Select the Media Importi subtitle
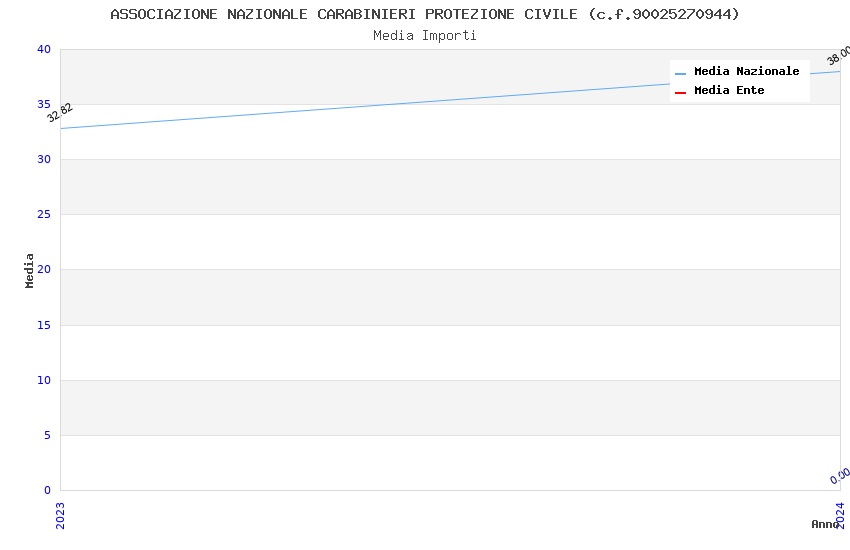This screenshot has width=850, height=550. pos(425,36)
